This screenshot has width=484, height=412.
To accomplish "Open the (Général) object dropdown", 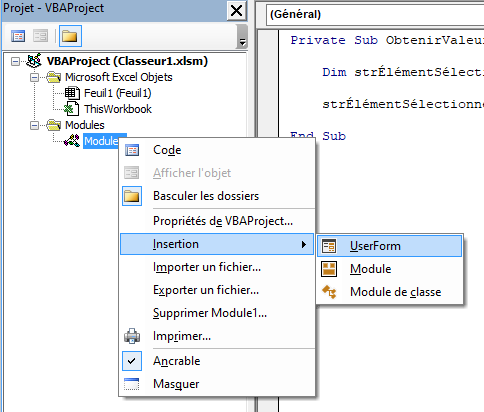I will tap(375, 14).
